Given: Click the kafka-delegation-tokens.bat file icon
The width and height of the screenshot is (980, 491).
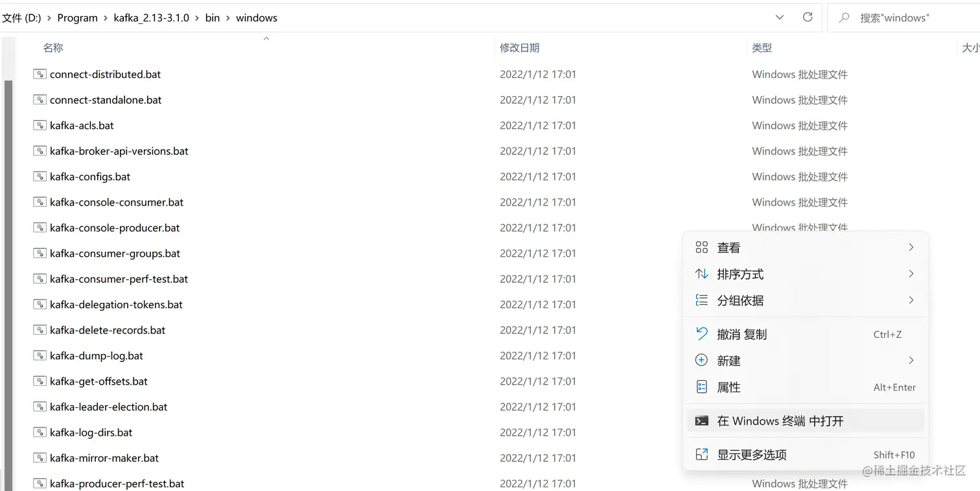Looking at the screenshot, I should 40,305.
